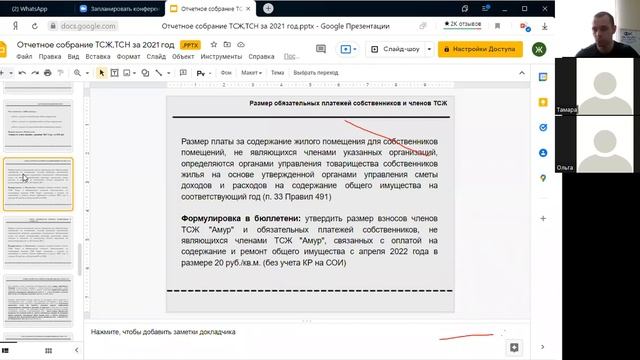Open Google Keep side panel
640x360 pixels.
point(543,102)
